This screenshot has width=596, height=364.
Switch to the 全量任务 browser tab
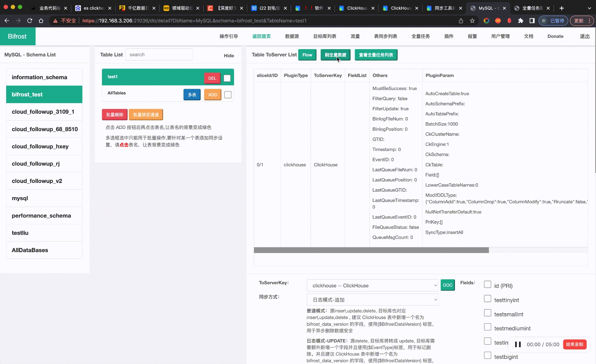532,8
